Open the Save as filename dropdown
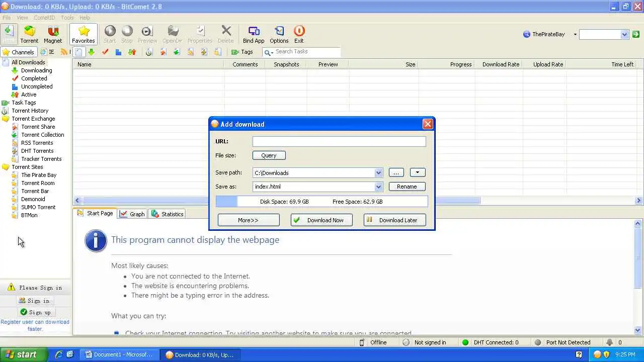 (x=378, y=187)
